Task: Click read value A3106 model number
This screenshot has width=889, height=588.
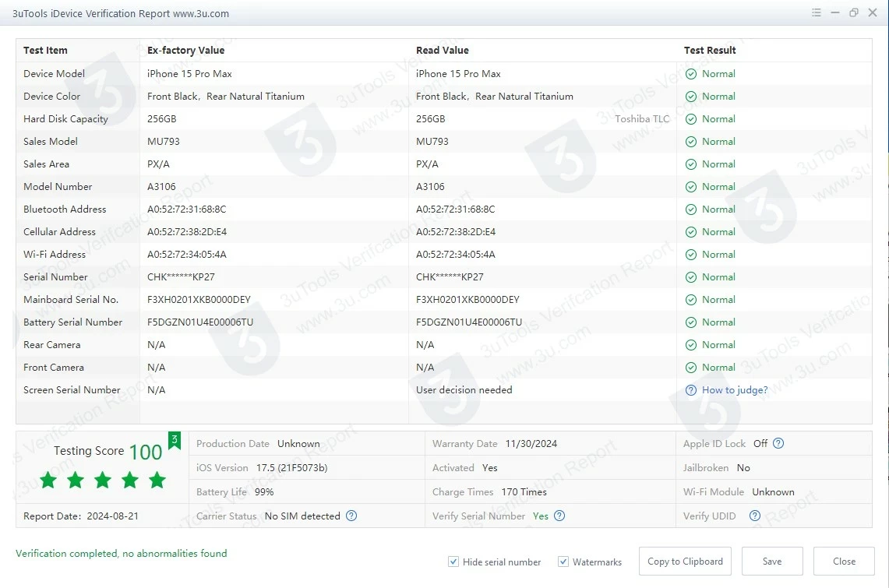Action: (430, 187)
